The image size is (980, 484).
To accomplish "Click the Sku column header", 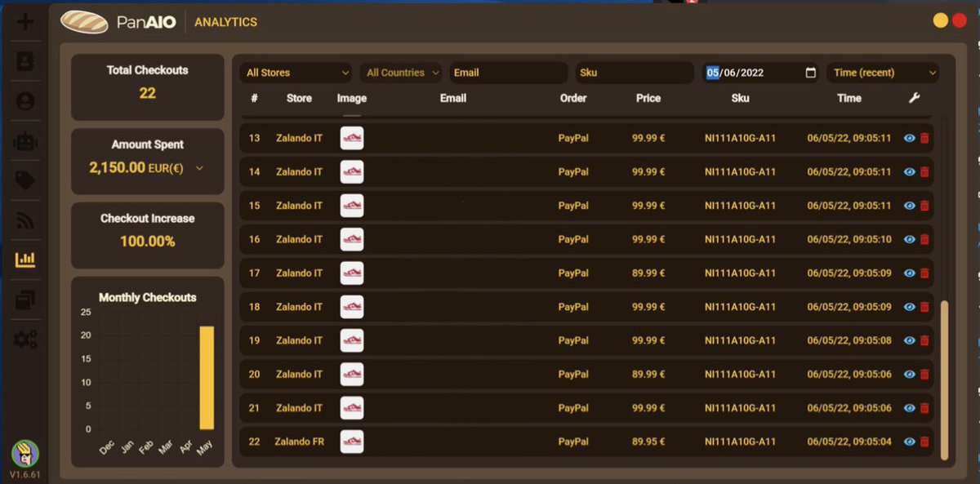I will [x=740, y=98].
